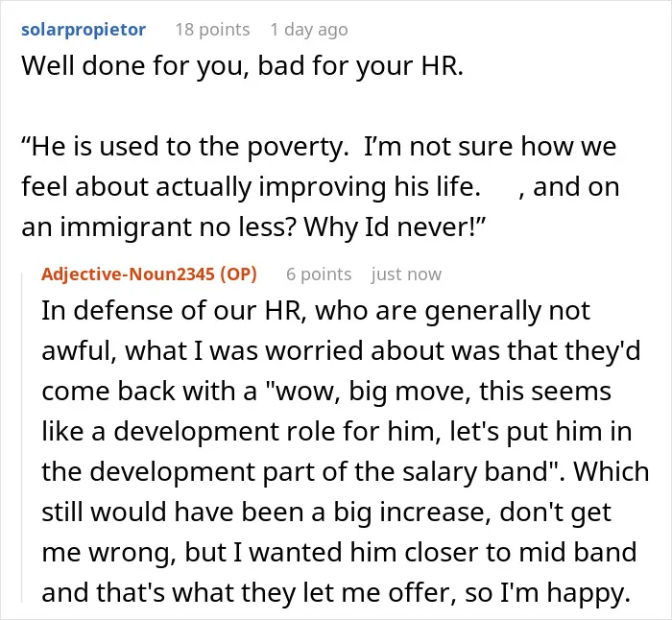
Task: Click the quoted 'He is used to the poverty' line
Action: [319, 147]
